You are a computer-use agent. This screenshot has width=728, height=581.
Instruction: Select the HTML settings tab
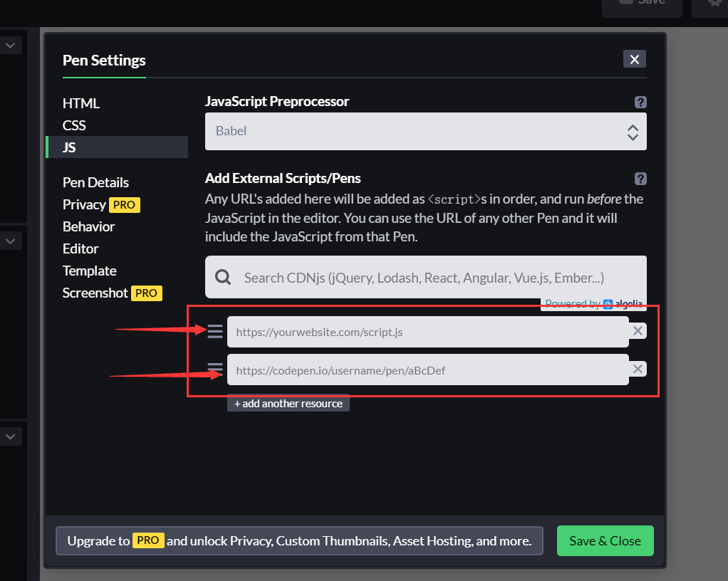(x=81, y=103)
